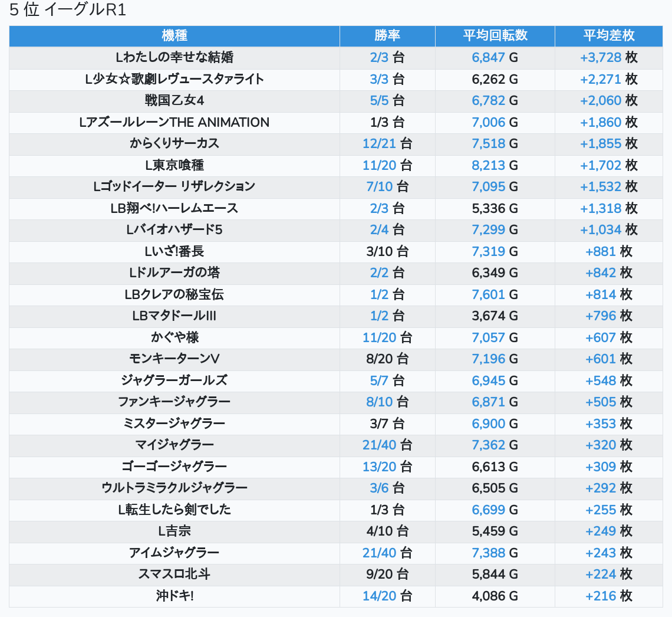672x617 pixels.
Task: Click the 3,674 G average spins value
Action: pyautogui.click(x=495, y=316)
